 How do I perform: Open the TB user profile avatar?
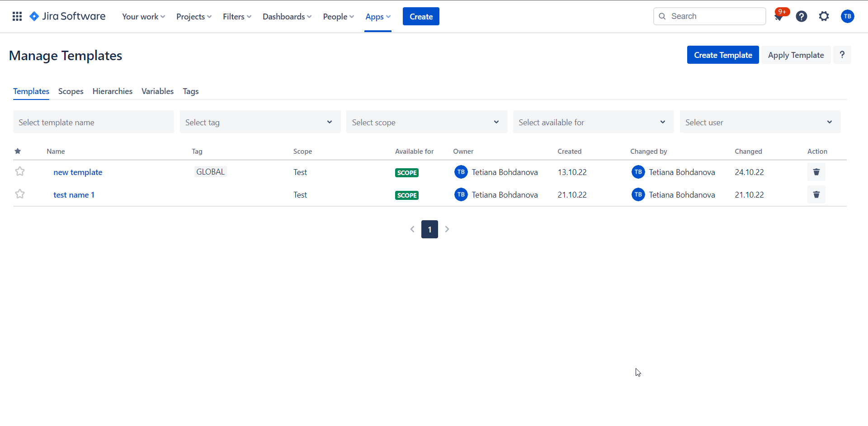tap(847, 17)
